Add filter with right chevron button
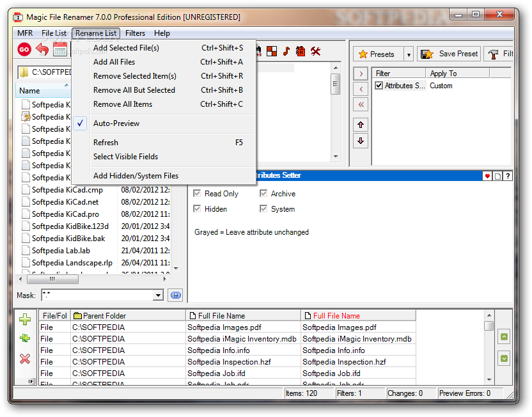The width and height of the screenshot is (532, 417). tap(361, 74)
